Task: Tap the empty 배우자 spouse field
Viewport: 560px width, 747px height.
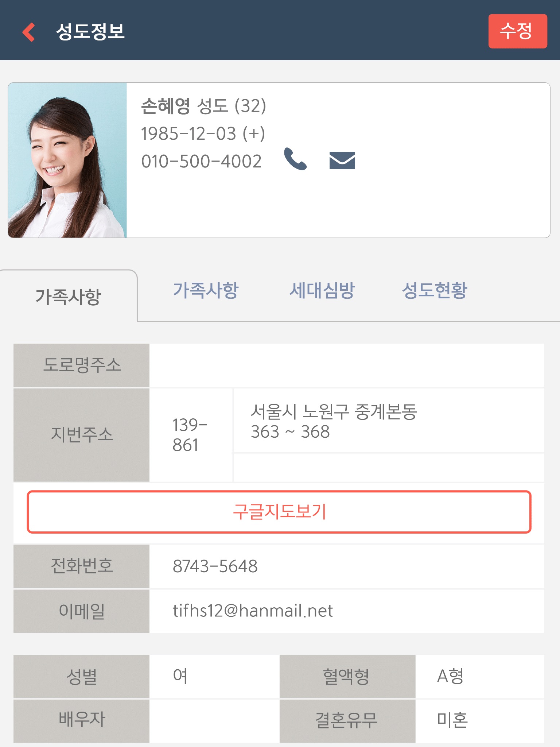Action: [x=214, y=721]
